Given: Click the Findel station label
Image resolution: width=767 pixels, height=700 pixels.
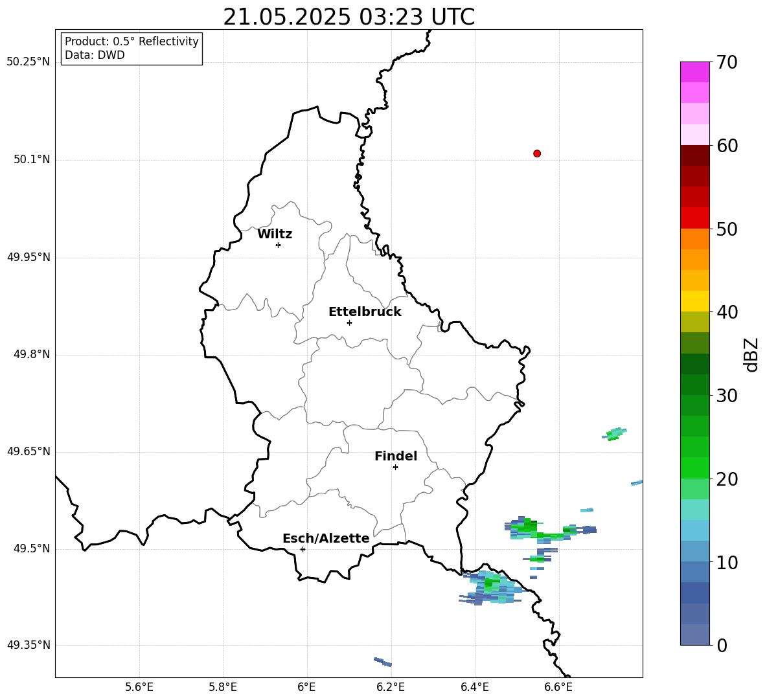Looking at the screenshot, I should click(x=396, y=456).
